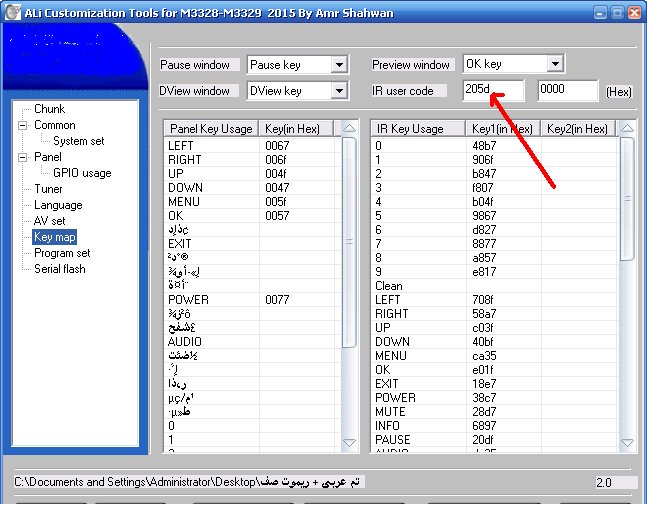Select the POWER row with value 0077
The width and height of the screenshot is (647, 505).
pyautogui.click(x=253, y=300)
